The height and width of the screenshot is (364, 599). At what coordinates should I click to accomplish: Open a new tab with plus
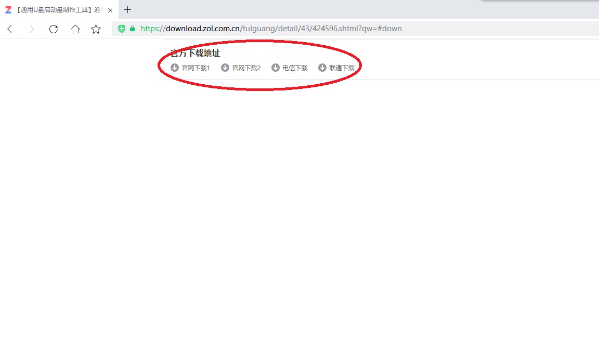[127, 10]
